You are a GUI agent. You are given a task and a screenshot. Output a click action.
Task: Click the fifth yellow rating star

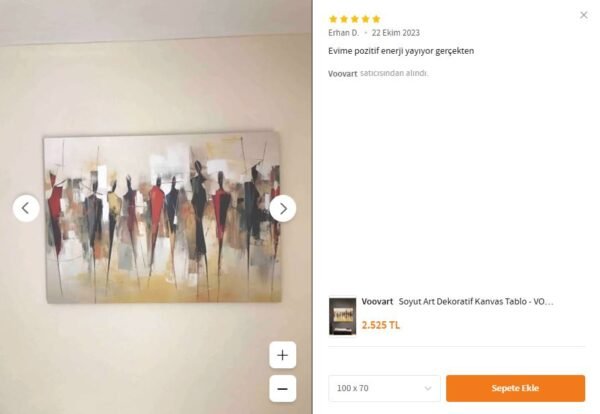[376, 19]
